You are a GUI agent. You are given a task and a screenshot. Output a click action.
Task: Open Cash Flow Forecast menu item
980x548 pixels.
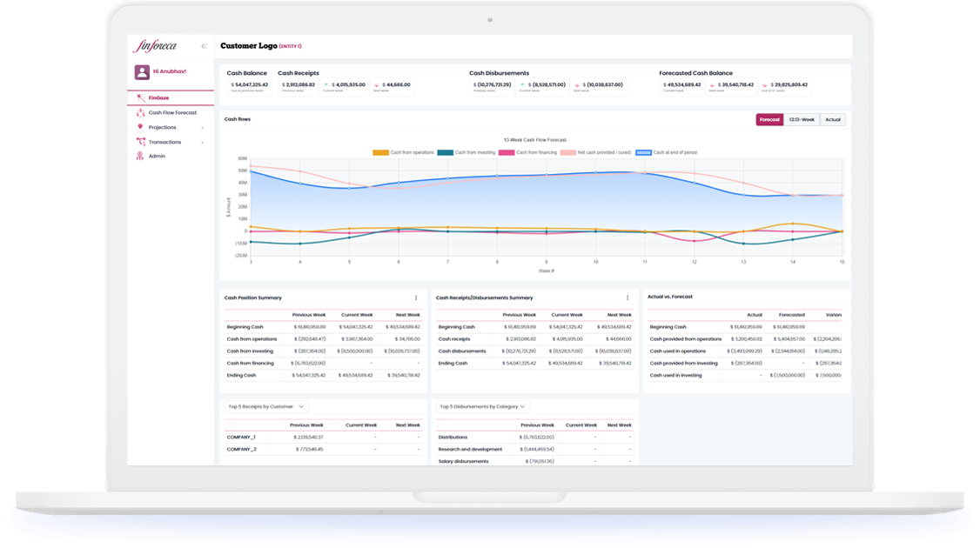pos(172,112)
